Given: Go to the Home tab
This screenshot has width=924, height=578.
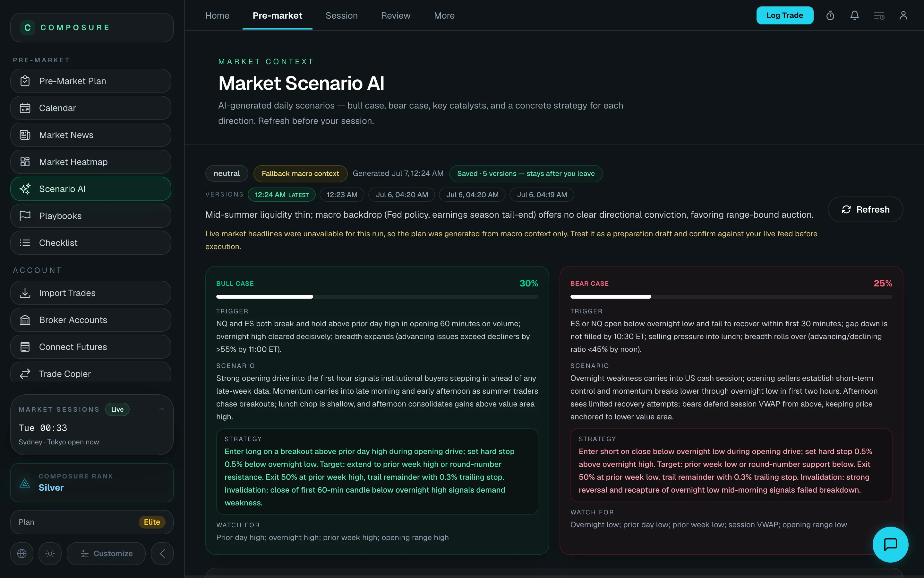Looking at the screenshot, I should (217, 16).
